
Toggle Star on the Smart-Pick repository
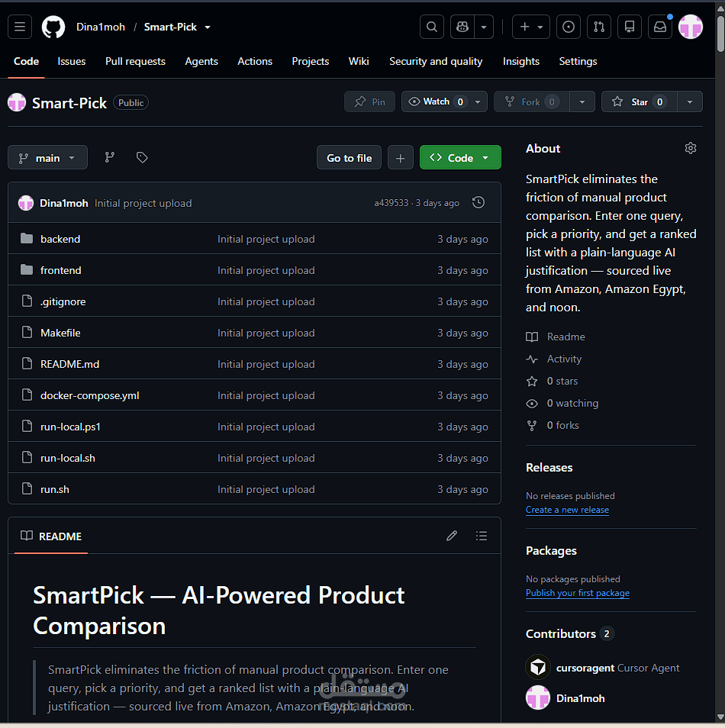tap(639, 101)
